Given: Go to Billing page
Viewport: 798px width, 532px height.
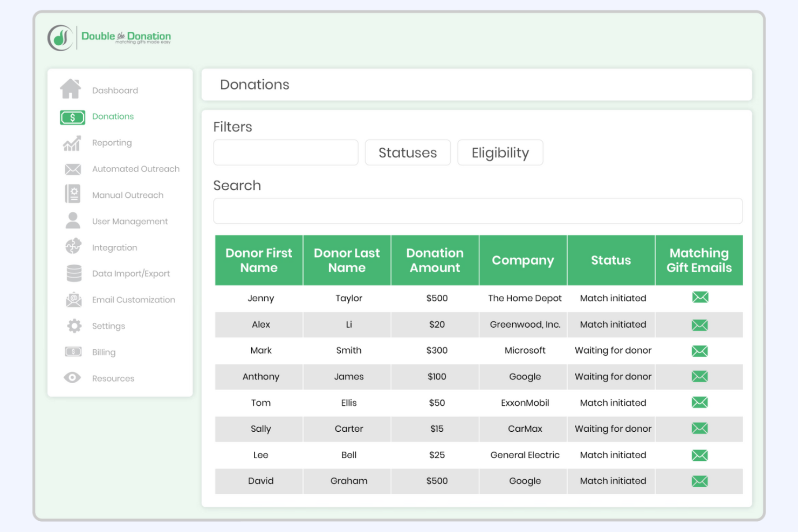Looking at the screenshot, I should pyautogui.click(x=104, y=353).
